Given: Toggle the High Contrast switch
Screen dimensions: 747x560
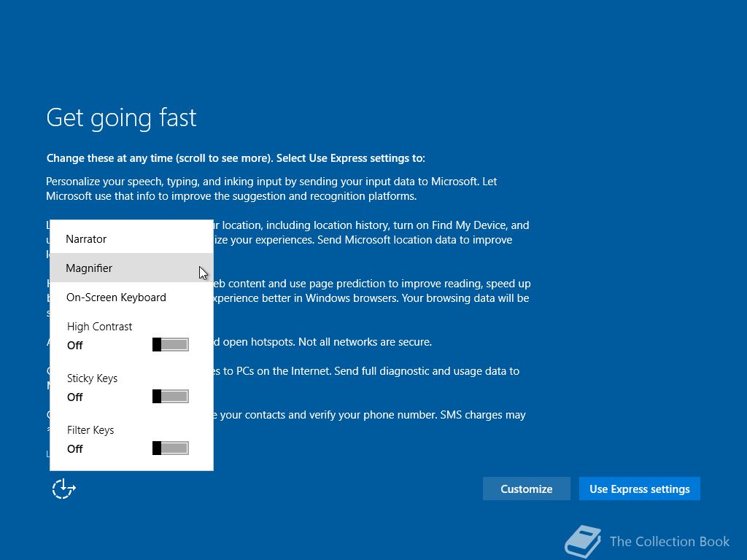Looking at the screenshot, I should [x=171, y=344].
